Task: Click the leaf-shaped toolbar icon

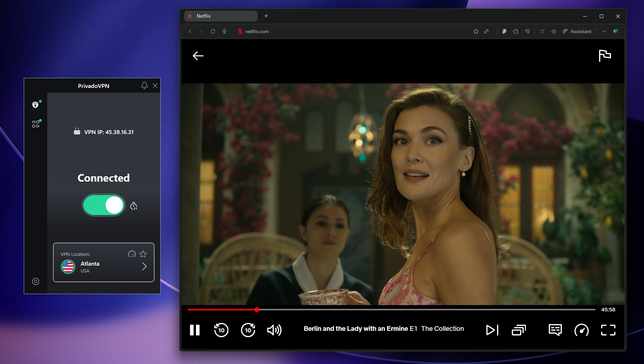Action: pyautogui.click(x=504, y=31)
